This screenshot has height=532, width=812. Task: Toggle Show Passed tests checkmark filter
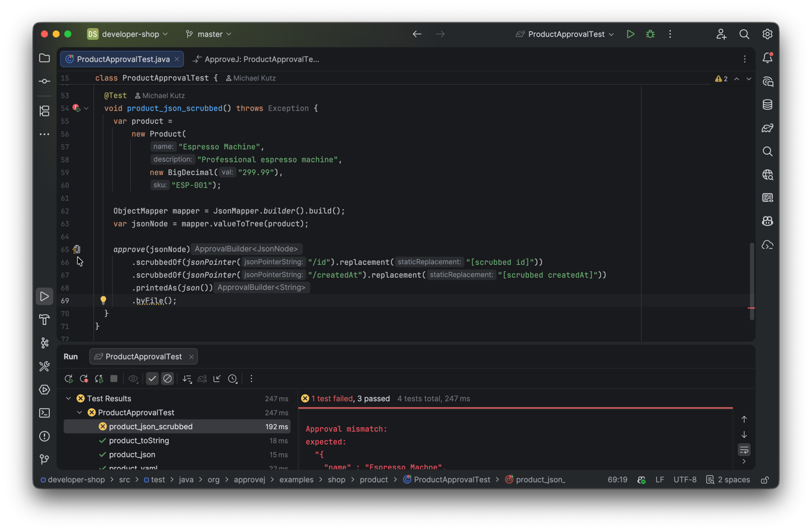coord(152,379)
